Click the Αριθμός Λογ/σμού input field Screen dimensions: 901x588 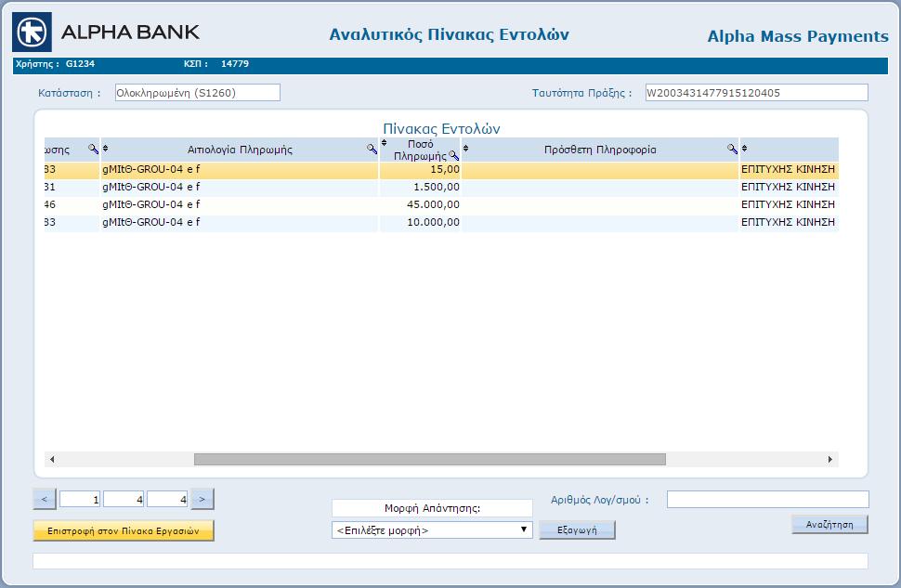[x=767, y=500]
